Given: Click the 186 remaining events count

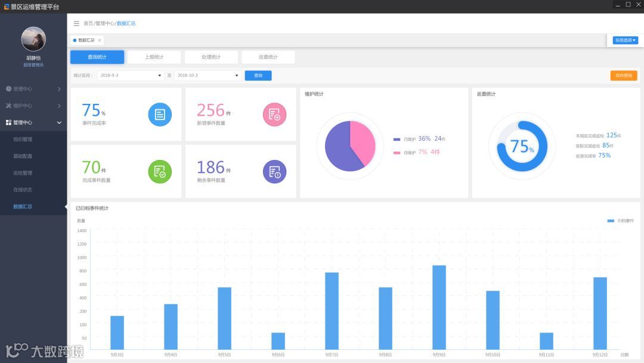Looking at the screenshot, I should click(x=210, y=167).
